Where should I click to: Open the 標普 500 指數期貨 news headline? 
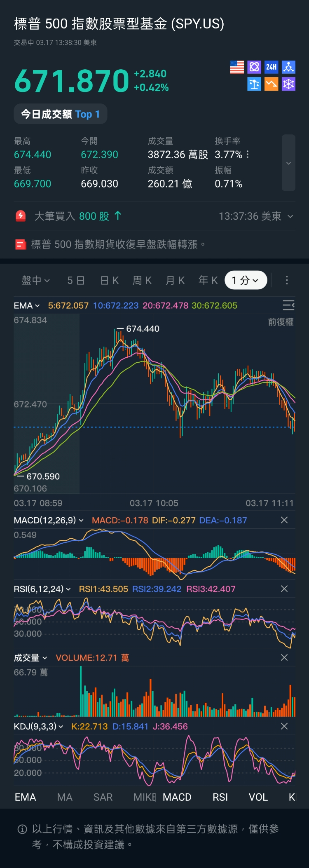(x=118, y=244)
